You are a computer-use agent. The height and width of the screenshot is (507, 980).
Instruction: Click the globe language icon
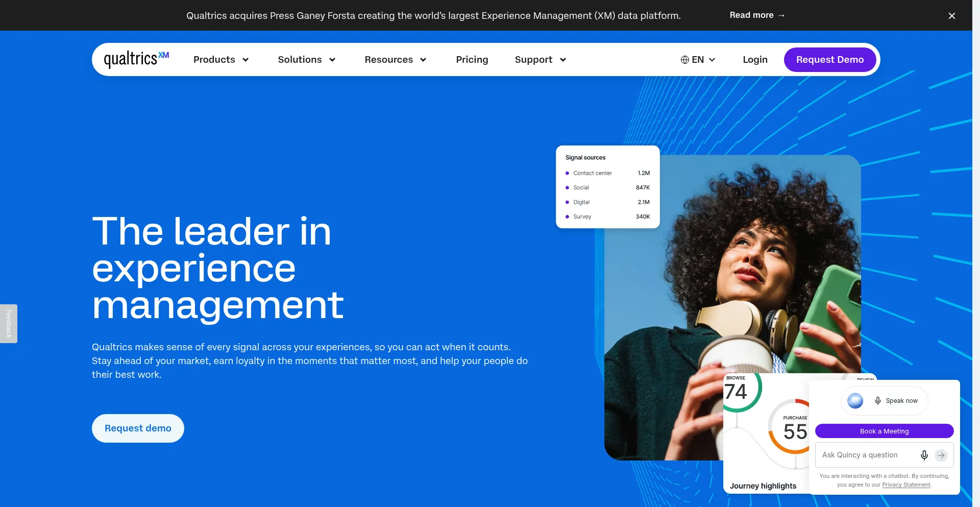click(684, 60)
